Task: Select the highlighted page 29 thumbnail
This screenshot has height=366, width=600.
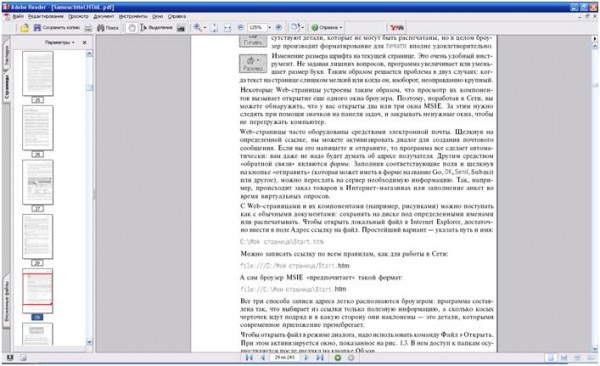Action: (38, 291)
